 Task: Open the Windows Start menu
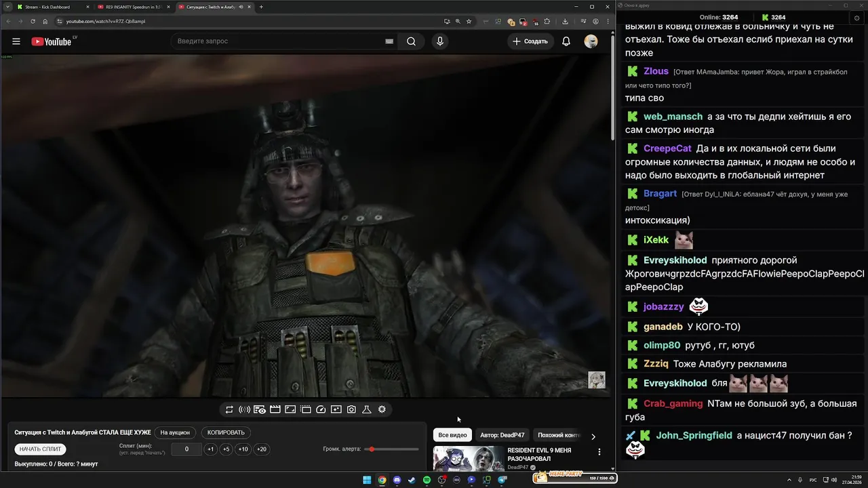pyautogui.click(x=367, y=480)
